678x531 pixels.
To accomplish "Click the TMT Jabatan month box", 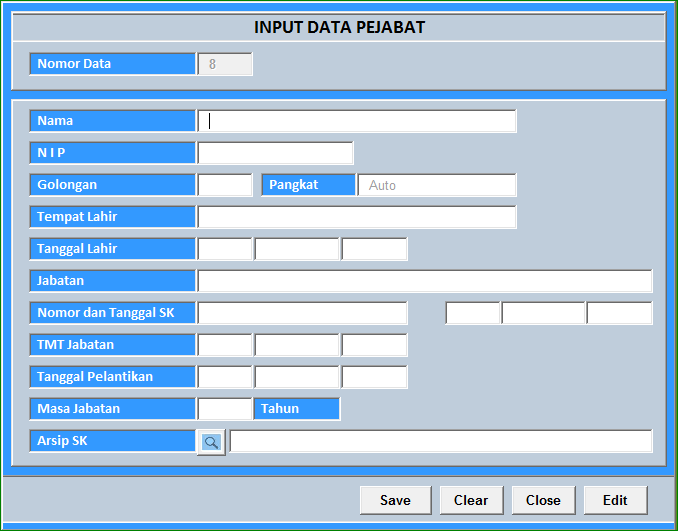I will [297, 345].
